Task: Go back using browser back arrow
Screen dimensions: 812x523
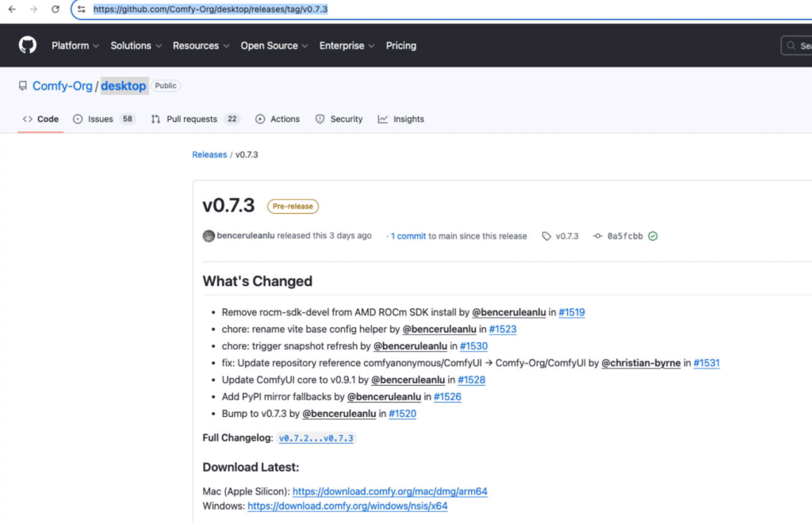Action: point(11,10)
